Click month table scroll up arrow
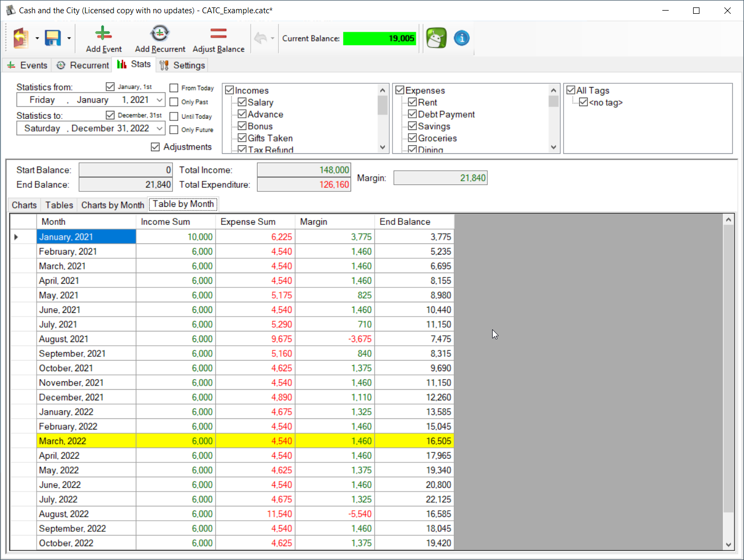 pyautogui.click(x=729, y=220)
